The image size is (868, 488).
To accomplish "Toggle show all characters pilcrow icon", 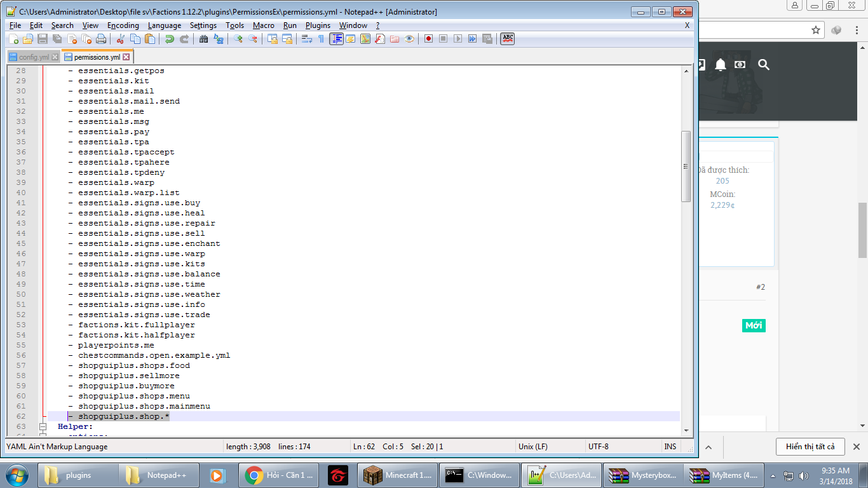I will tap(321, 39).
